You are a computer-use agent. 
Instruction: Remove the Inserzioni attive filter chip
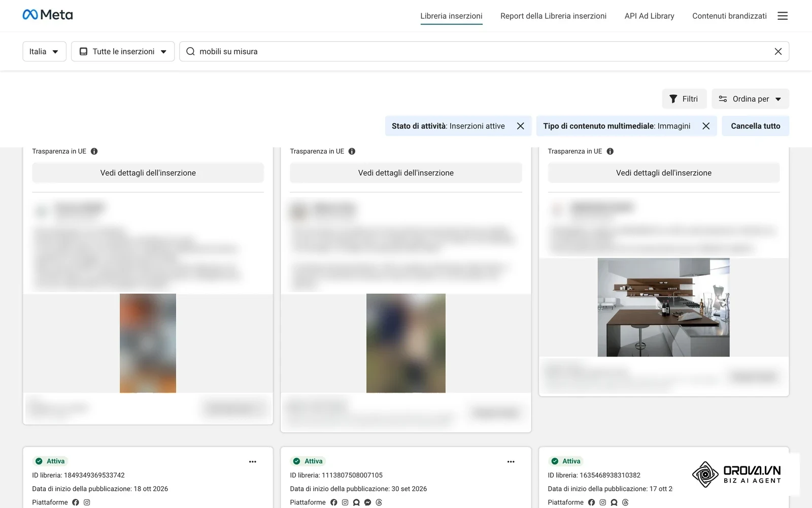(520, 126)
